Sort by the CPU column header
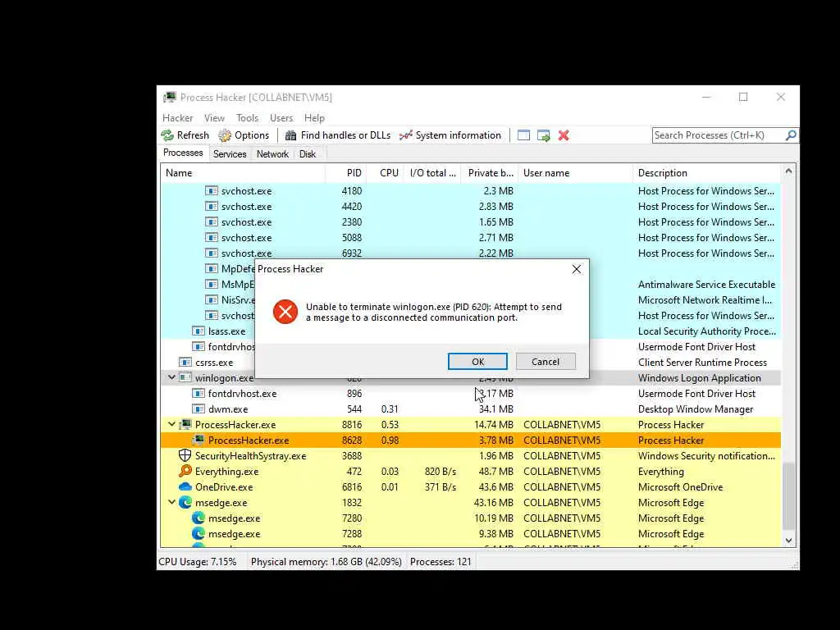Image resolution: width=840 pixels, height=630 pixels. click(x=385, y=173)
